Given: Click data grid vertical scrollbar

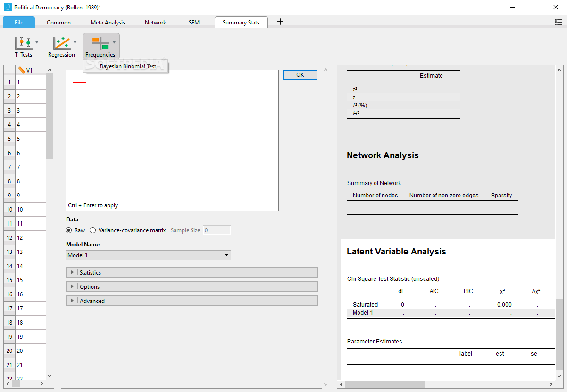Looking at the screenshot, I should 50,117.
